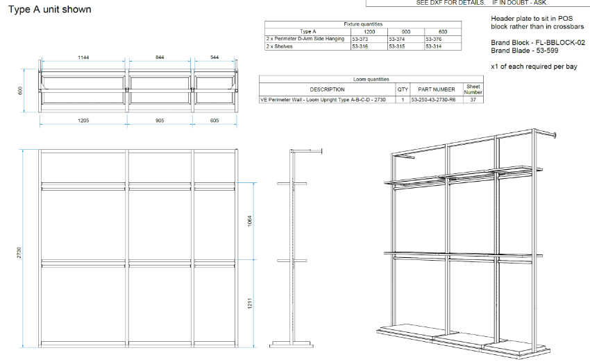Viewport: 590px width, 364px height.
Task: Select the "2 x Perimeter D-Arm Side Hanging" cell
Action: (x=305, y=40)
